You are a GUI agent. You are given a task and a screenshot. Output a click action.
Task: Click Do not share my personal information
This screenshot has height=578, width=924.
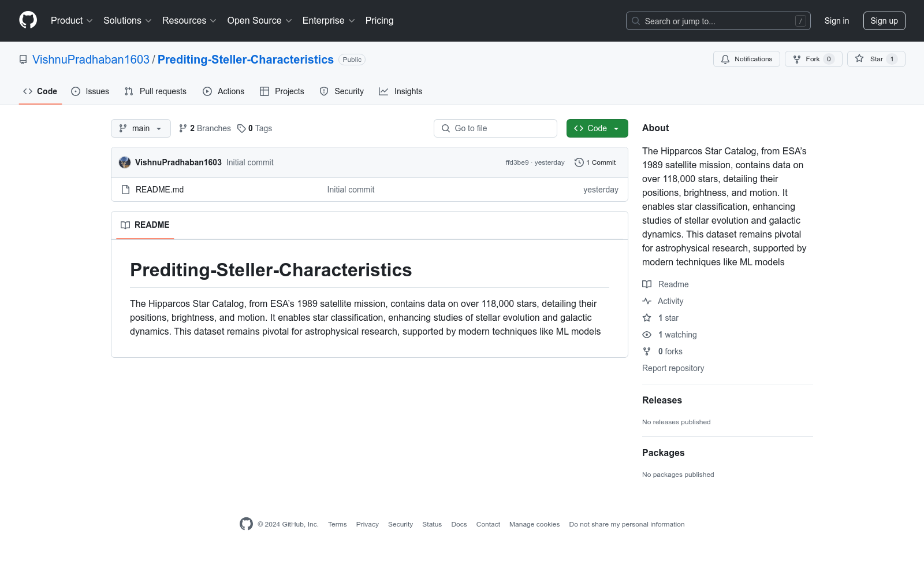pyautogui.click(x=627, y=524)
